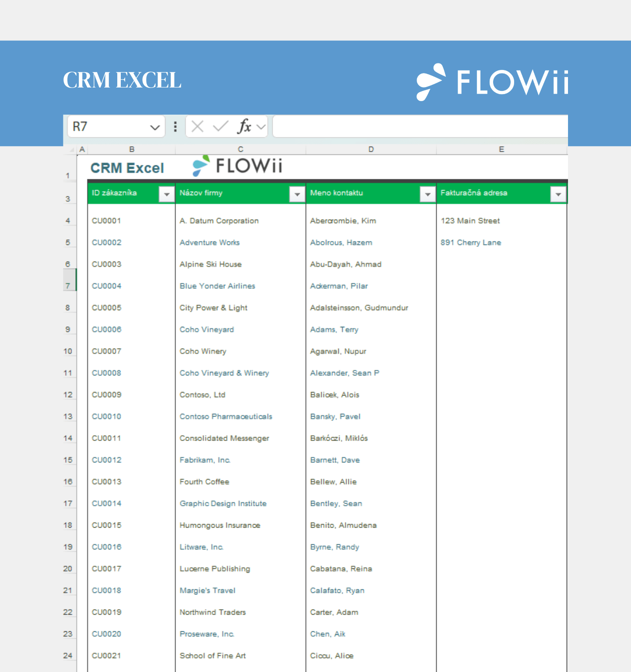
Task: Open the Name Box dropdown arrow beside R7
Action: [154, 127]
